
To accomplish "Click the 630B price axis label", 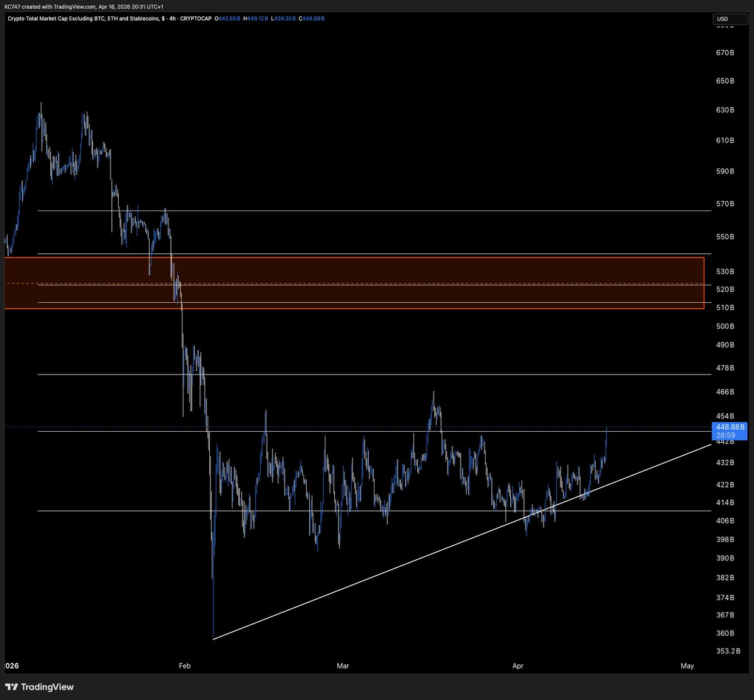I will click(x=724, y=111).
